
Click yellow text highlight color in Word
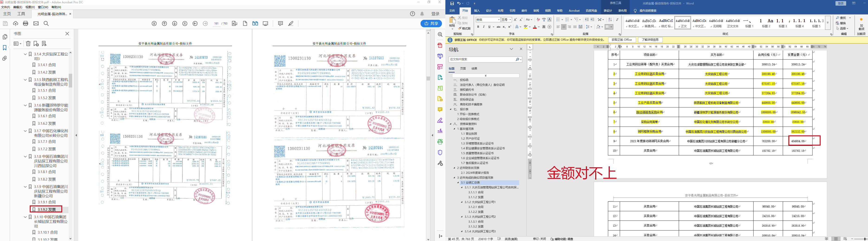(526, 27)
